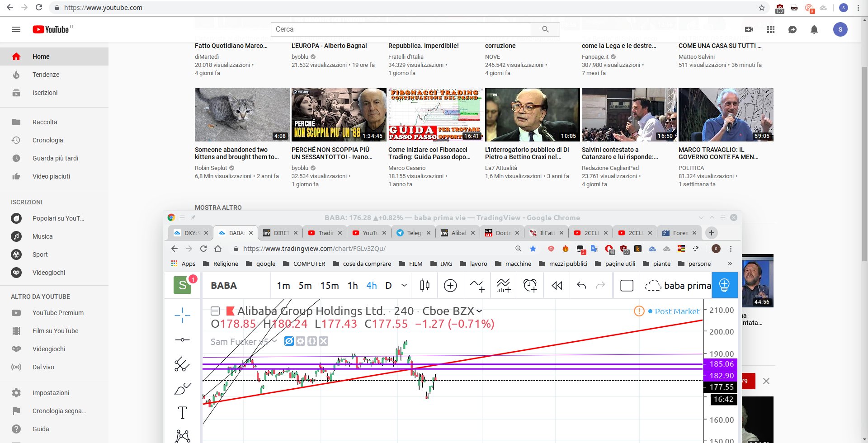
Task: Switch to the DXY browser tab
Action: point(191,233)
